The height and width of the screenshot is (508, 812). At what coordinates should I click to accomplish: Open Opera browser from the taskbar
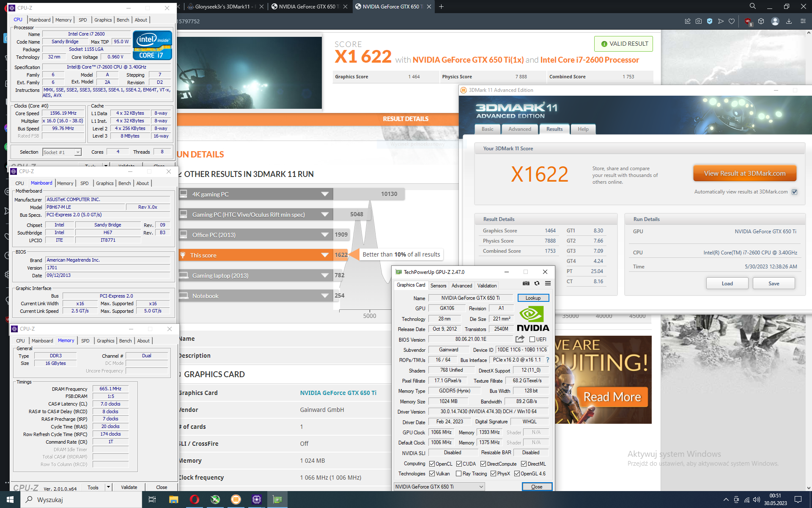[x=194, y=500]
